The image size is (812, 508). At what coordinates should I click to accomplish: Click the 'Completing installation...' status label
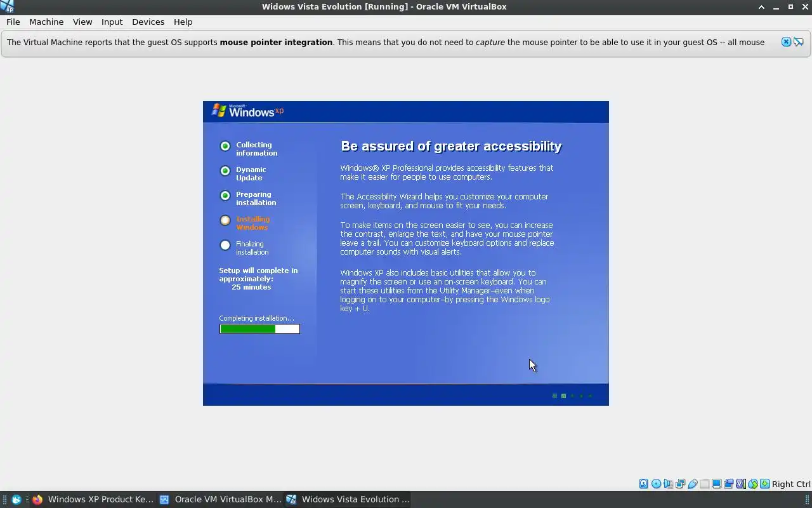pos(256,318)
